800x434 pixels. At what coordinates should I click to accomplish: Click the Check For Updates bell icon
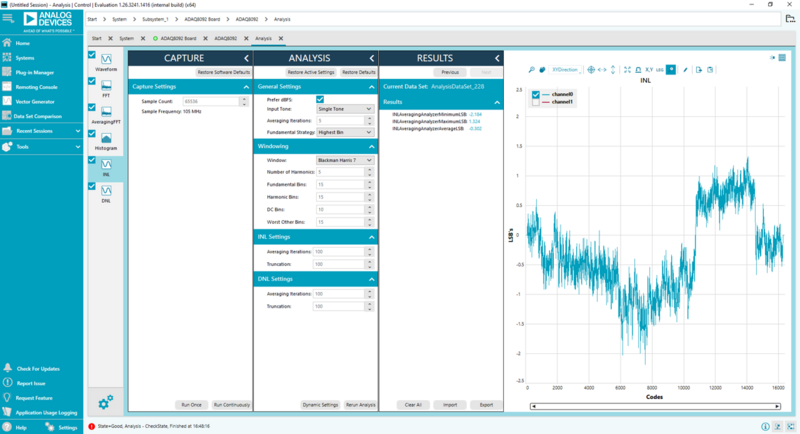pyautogui.click(x=8, y=369)
